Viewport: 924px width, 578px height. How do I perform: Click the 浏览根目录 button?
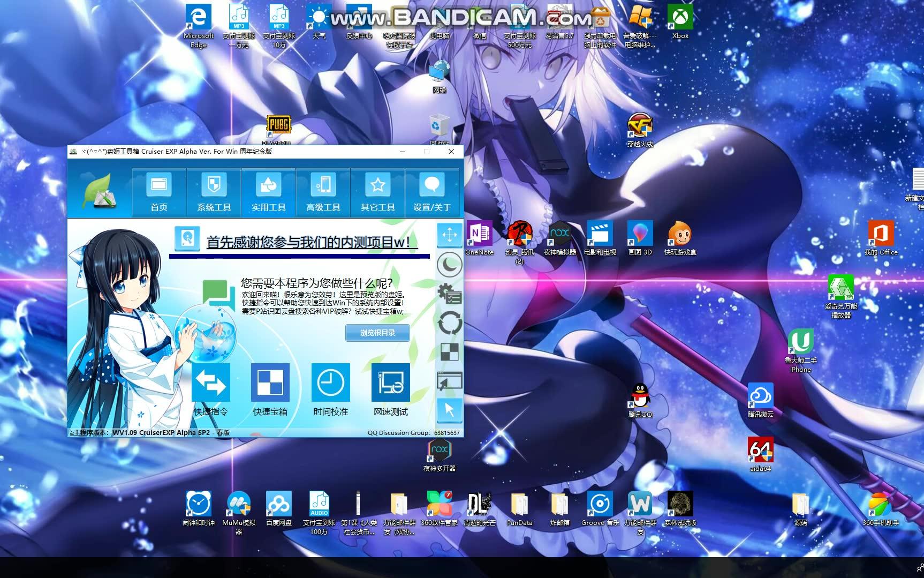(x=377, y=333)
